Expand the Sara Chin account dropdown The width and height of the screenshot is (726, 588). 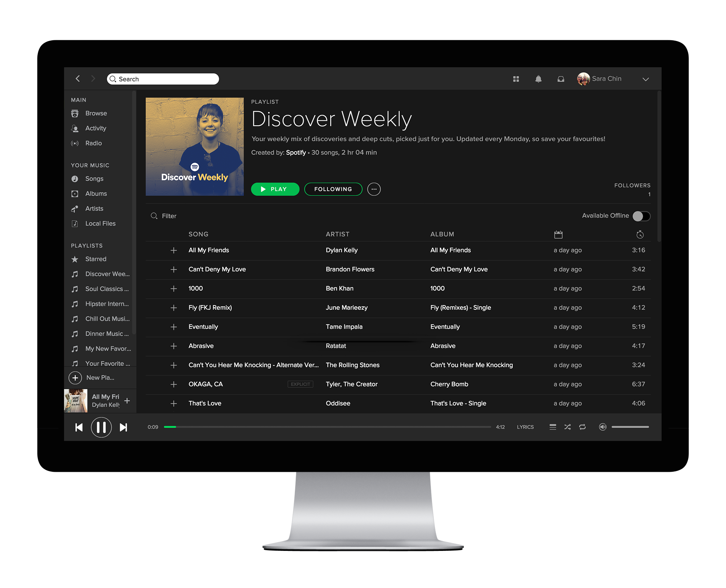click(x=646, y=79)
